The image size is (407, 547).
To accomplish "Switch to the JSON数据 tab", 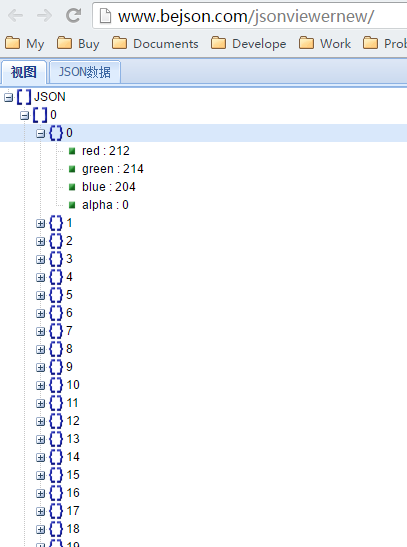I will 85,72.
